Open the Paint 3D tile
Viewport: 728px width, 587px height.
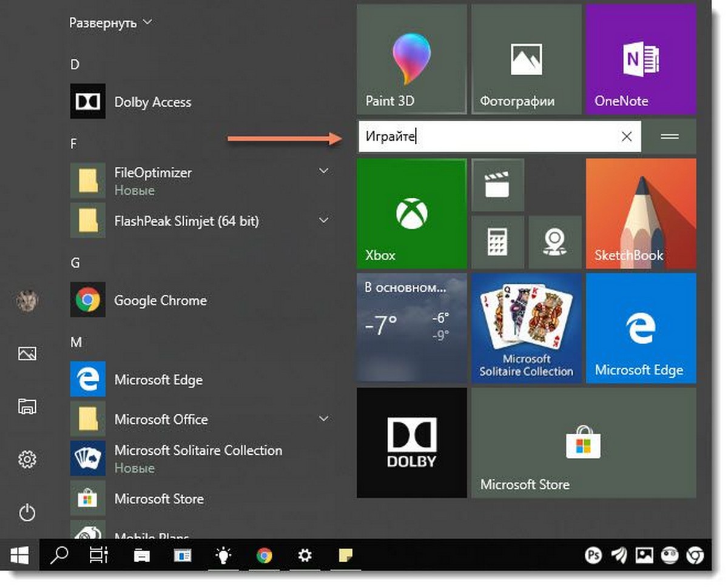point(411,59)
